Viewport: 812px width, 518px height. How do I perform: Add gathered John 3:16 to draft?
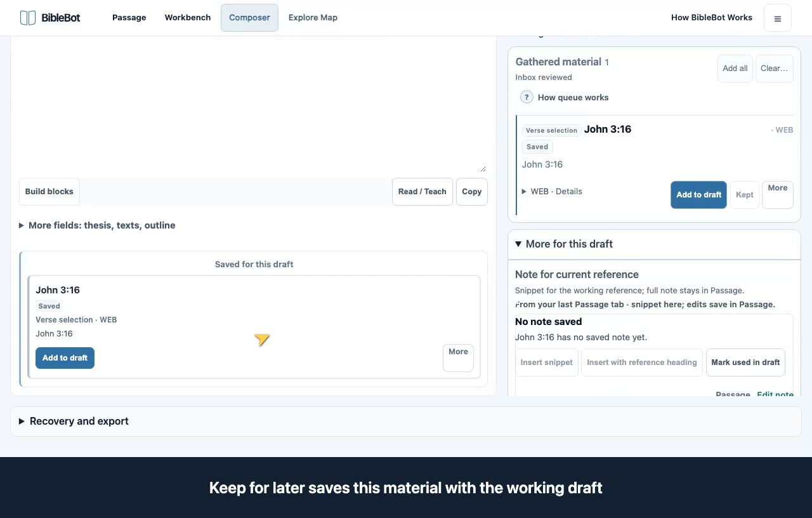(698, 195)
